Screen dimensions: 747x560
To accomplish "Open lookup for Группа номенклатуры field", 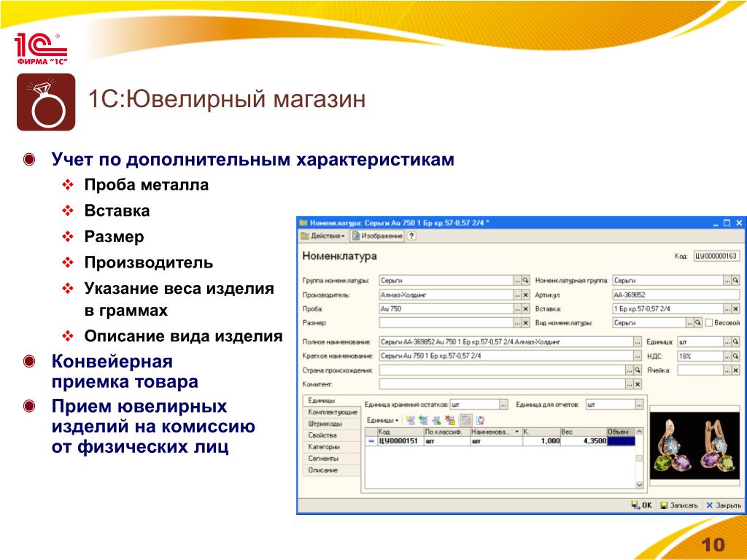I will click(525, 281).
